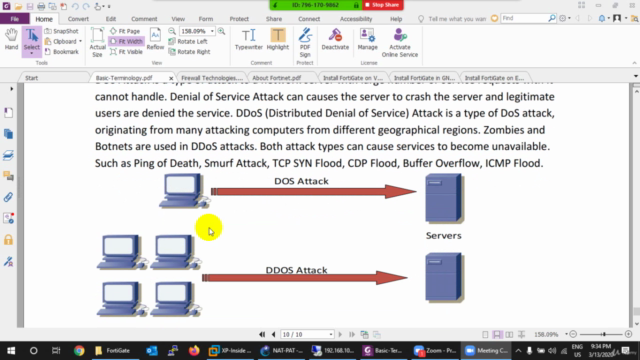Open comments panel in left sidebar
Image resolution: width=640 pixels, height=360 pixels.
(8, 176)
